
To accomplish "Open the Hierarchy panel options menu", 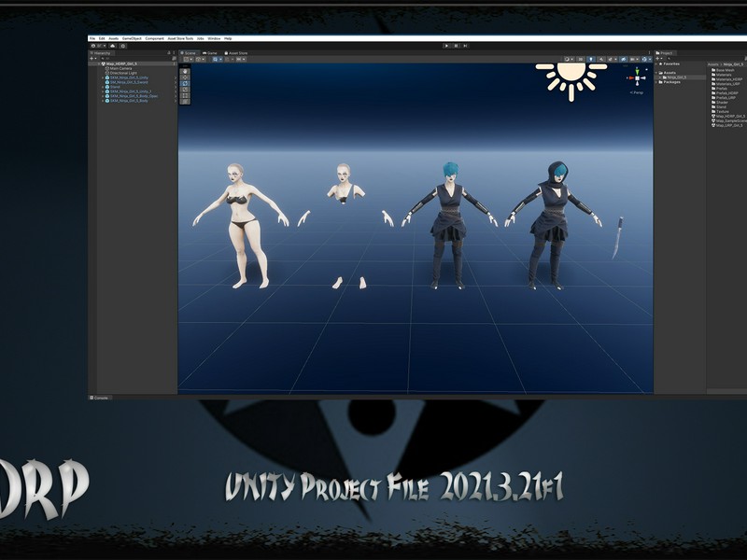I will (174, 53).
